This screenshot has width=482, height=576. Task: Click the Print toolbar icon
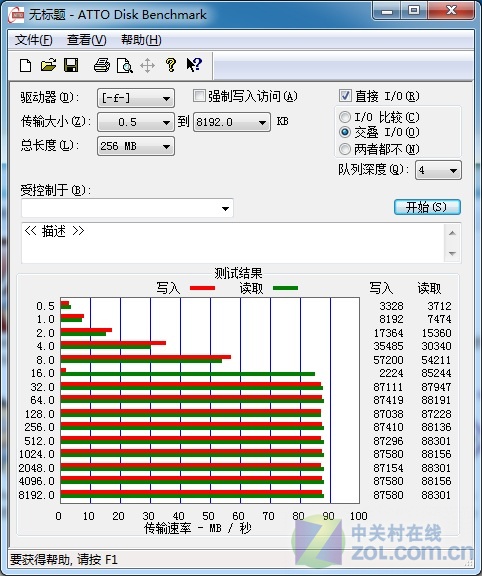pyautogui.click(x=102, y=65)
